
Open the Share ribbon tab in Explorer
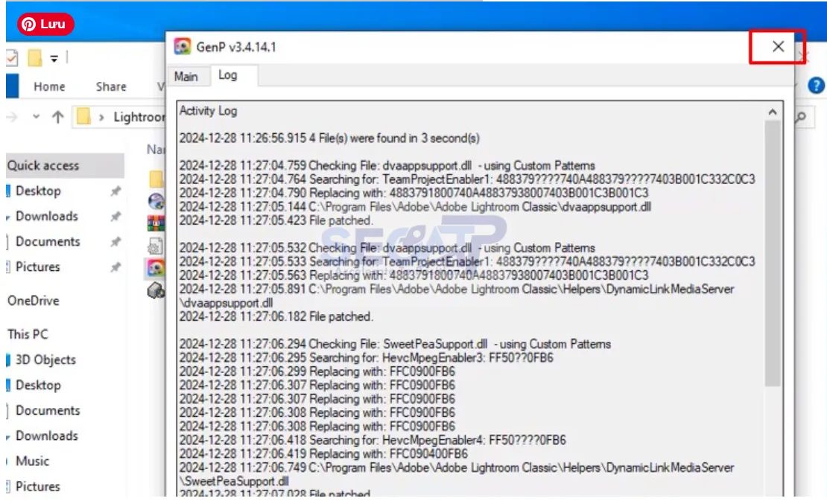pyautogui.click(x=111, y=86)
